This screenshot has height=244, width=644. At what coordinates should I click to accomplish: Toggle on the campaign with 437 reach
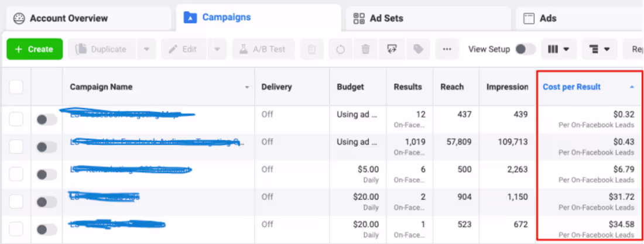46,120
